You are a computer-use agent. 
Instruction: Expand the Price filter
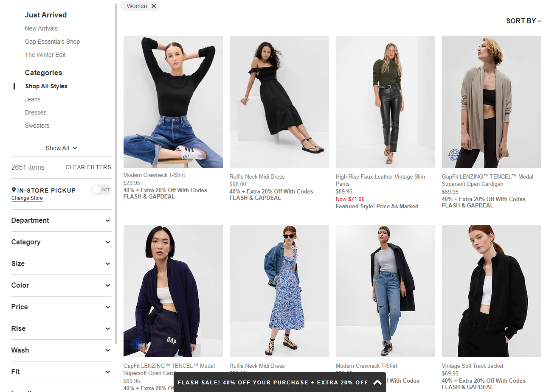pyautogui.click(x=61, y=307)
